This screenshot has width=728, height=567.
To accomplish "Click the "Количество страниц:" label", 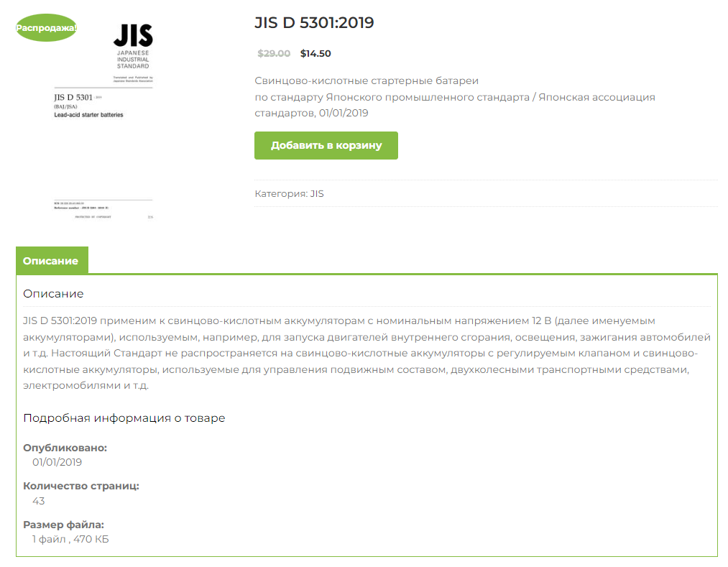I will click(81, 486).
